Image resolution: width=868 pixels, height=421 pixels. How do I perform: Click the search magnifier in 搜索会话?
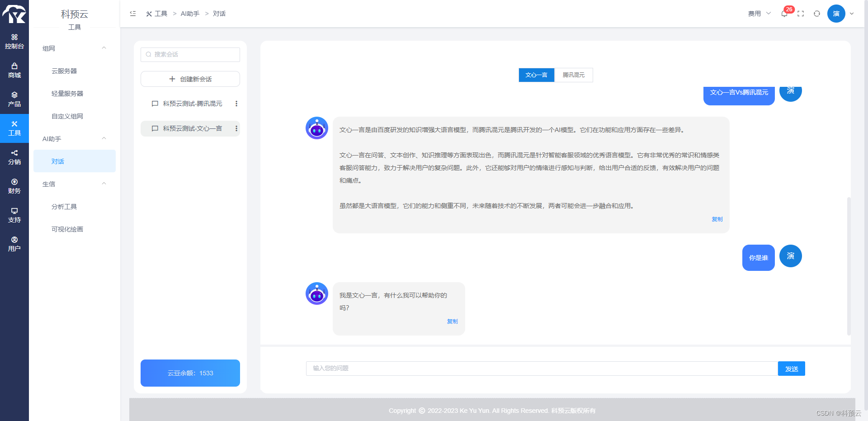(x=148, y=54)
